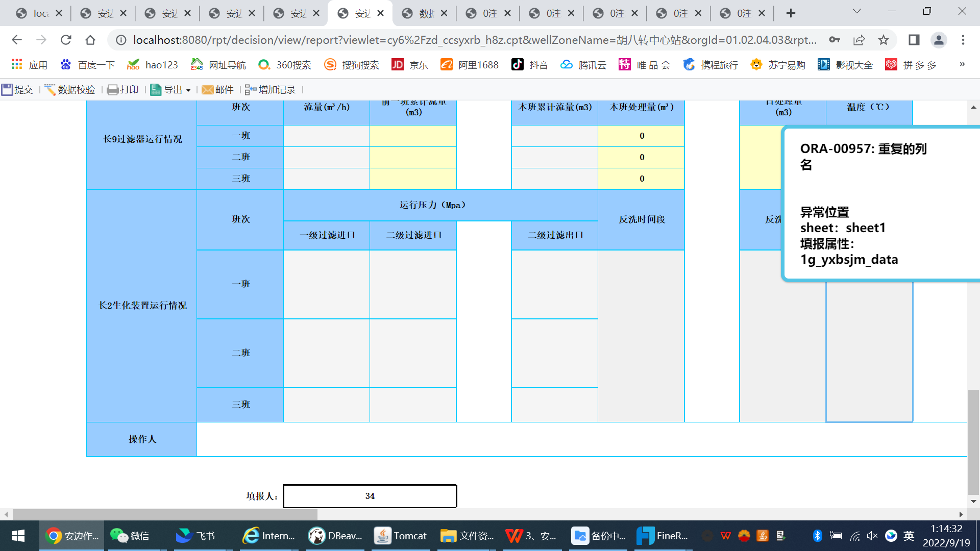Click the share page icon in address bar
Screen dimensions: 980x551
859,40
